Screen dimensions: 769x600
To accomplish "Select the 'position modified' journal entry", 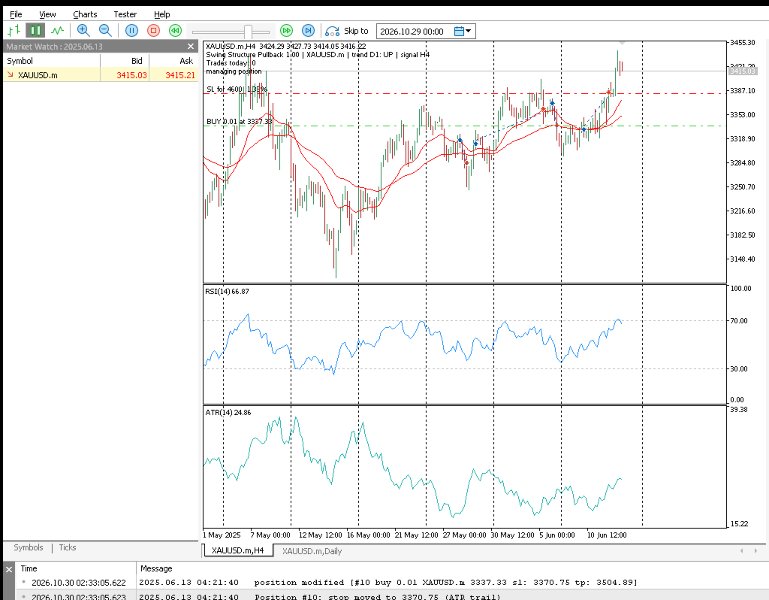I will click(x=391, y=583).
